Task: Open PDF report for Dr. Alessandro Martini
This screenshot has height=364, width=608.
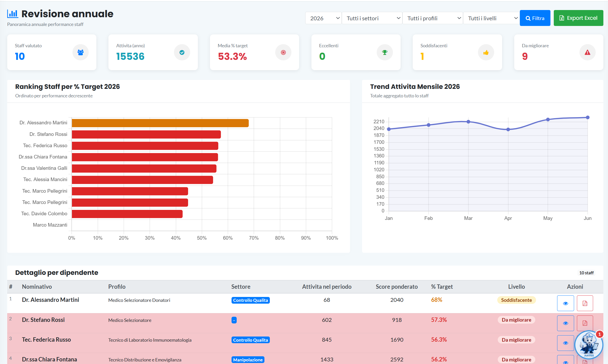Action: point(585,303)
